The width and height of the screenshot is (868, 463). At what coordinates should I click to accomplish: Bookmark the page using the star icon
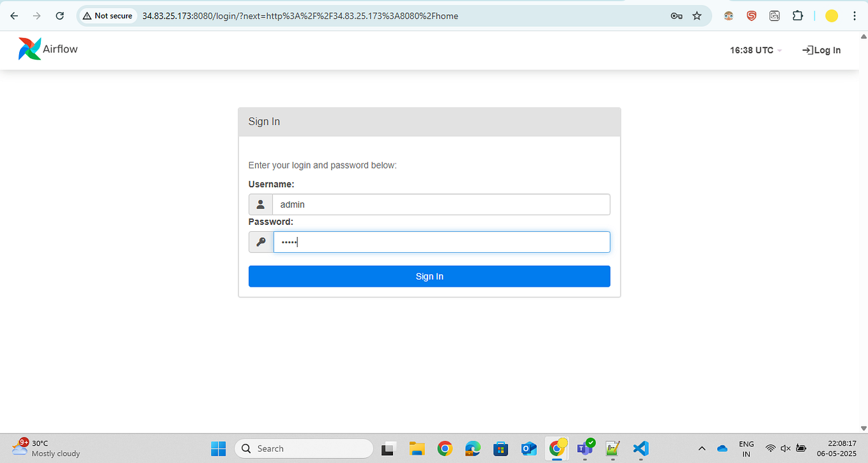697,15
